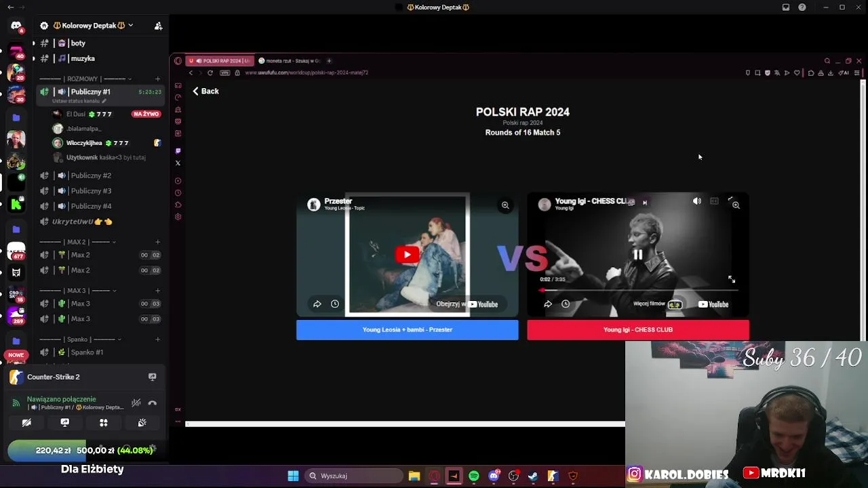Click the browser address bar URL
The height and width of the screenshot is (488, 868).
pos(307,73)
